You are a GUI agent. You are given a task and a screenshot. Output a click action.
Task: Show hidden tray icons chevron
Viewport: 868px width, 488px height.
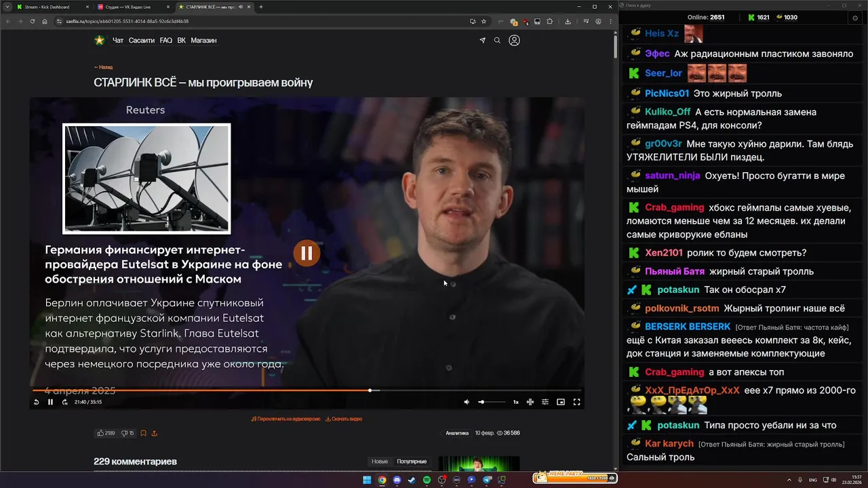789,480
